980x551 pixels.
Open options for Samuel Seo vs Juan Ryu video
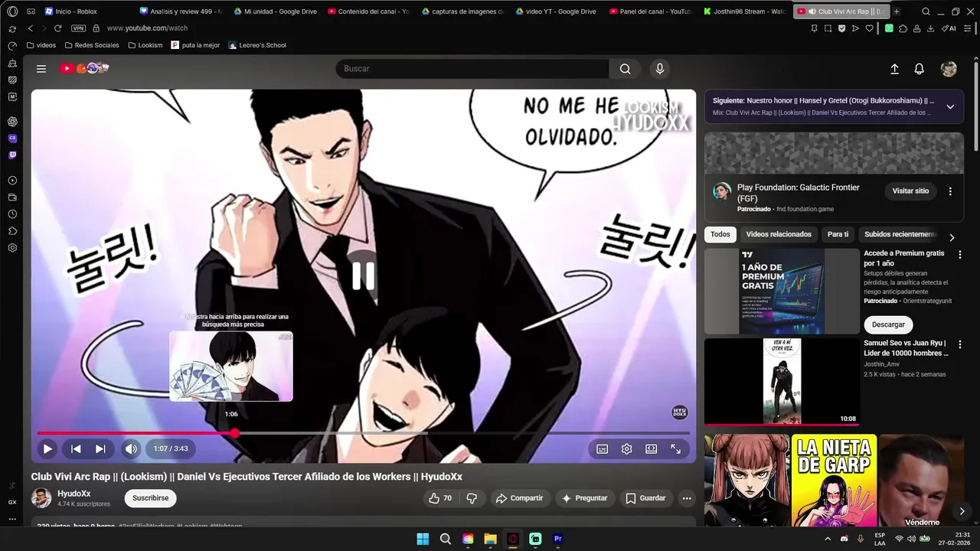click(x=959, y=344)
